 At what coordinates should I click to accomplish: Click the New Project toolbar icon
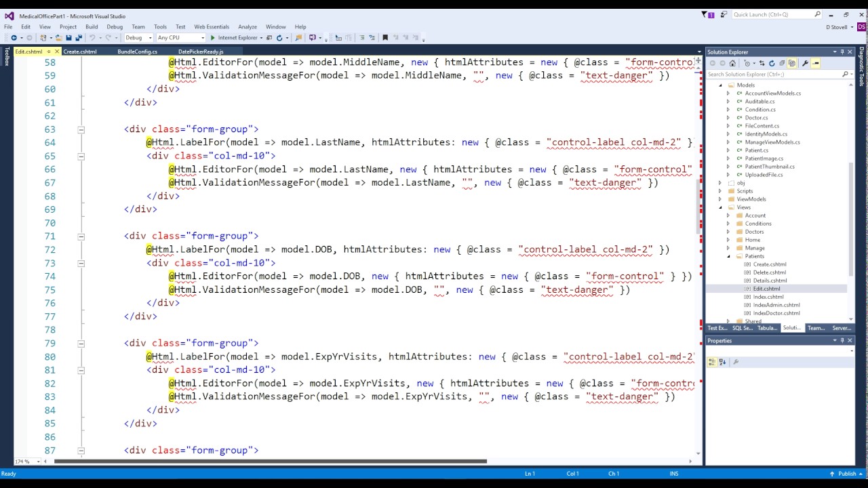tap(43, 38)
